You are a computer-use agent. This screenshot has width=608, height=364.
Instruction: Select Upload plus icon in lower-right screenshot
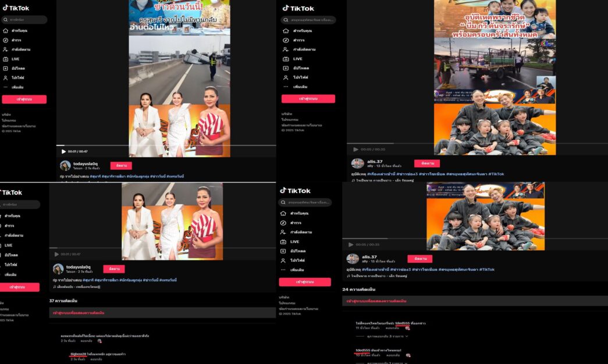click(283, 251)
